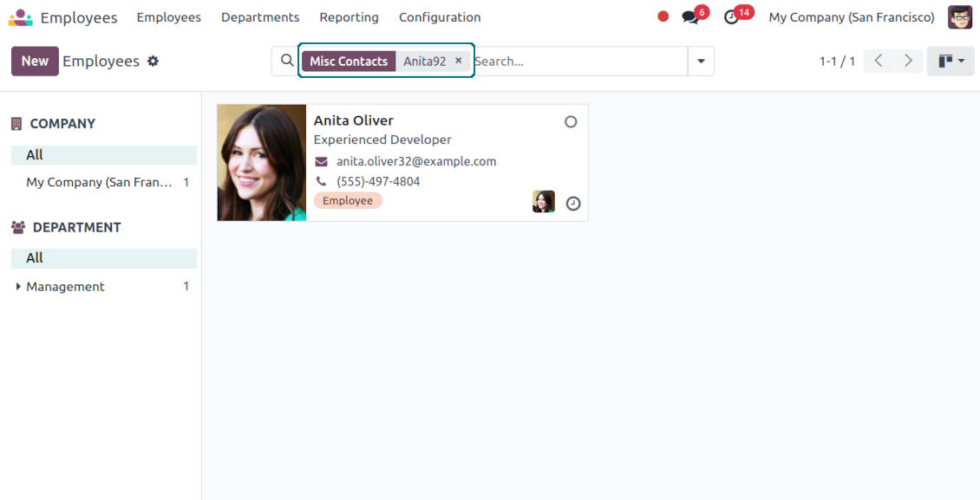Click the presence status circle on Anita Oliver's card

pos(571,122)
